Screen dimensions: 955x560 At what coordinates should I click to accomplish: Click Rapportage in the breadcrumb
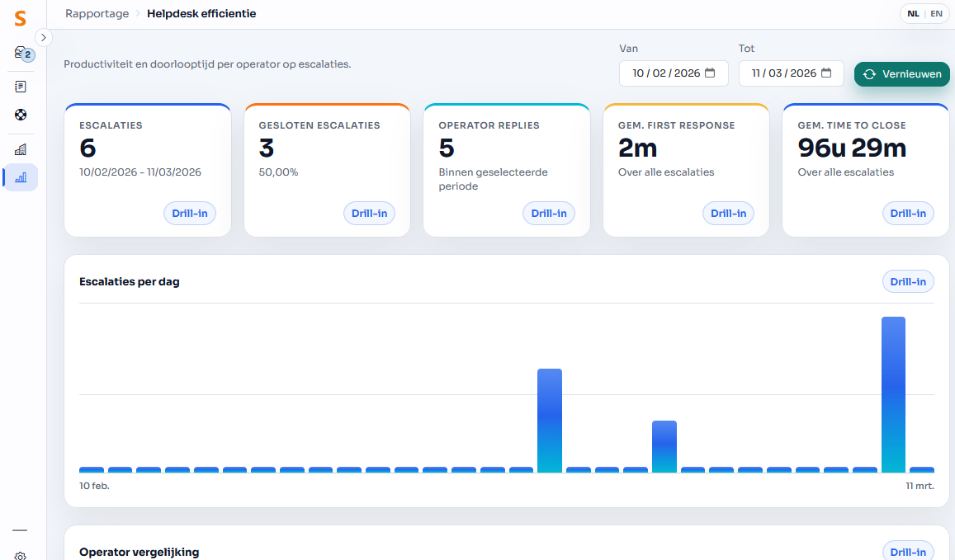97,14
